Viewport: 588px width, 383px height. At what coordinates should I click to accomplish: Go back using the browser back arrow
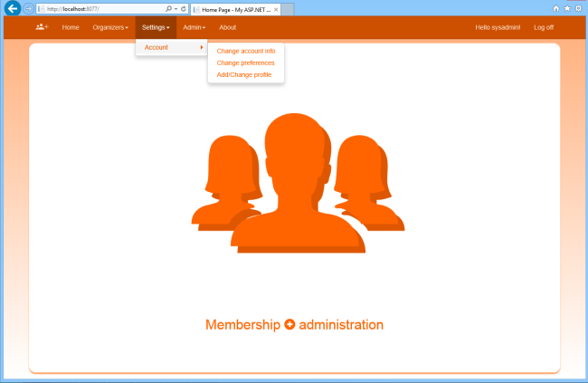click(13, 8)
